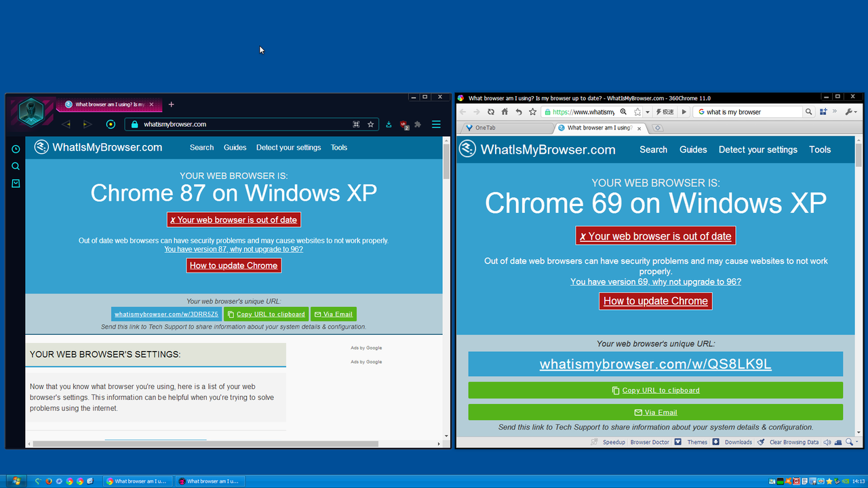Open QR code icon in dark browser address bar
The height and width of the screenshot is (488, 868).
coord(356,124)
